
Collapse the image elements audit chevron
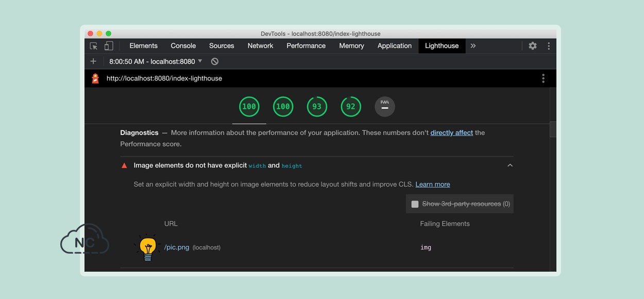click(x=510, y=165)
